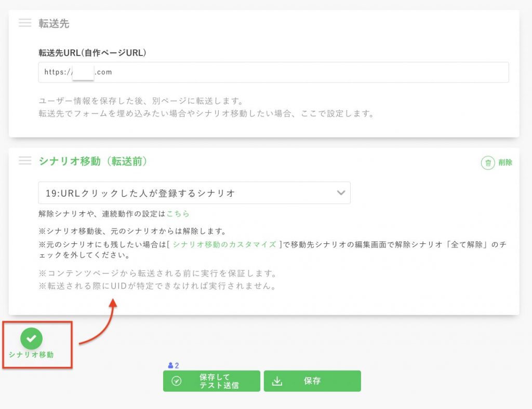Click the 転送先URL input field
532x409 pixels.
point(273,72)
